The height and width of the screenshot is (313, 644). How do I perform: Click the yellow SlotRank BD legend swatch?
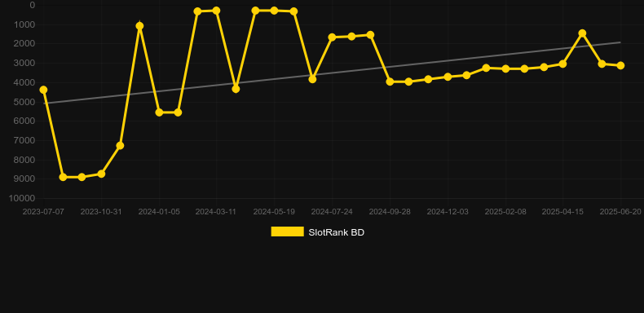pos(288,231)
